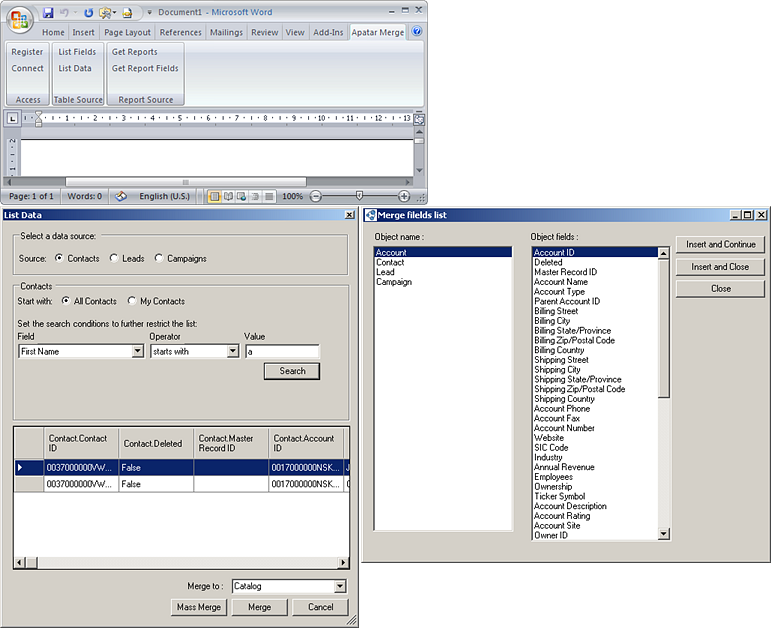
Task: Click 100% zoom level in status bar
Action: point(292,196)
